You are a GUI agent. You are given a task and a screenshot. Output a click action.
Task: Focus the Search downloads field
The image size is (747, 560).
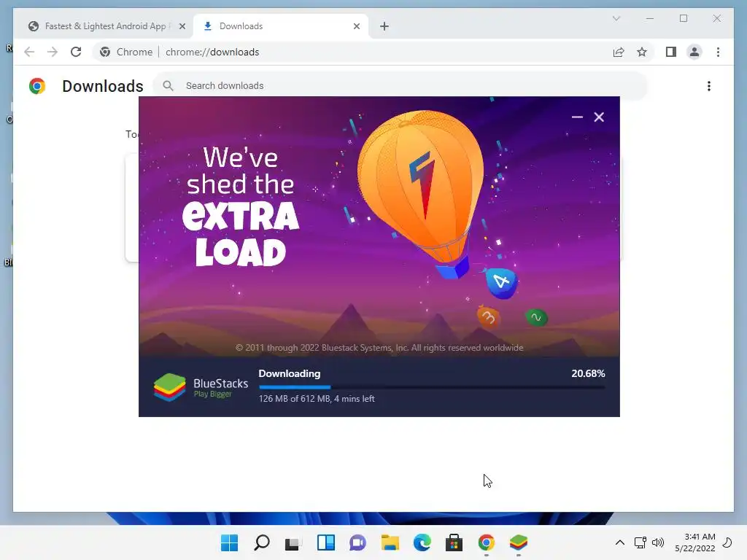point(400,86)
